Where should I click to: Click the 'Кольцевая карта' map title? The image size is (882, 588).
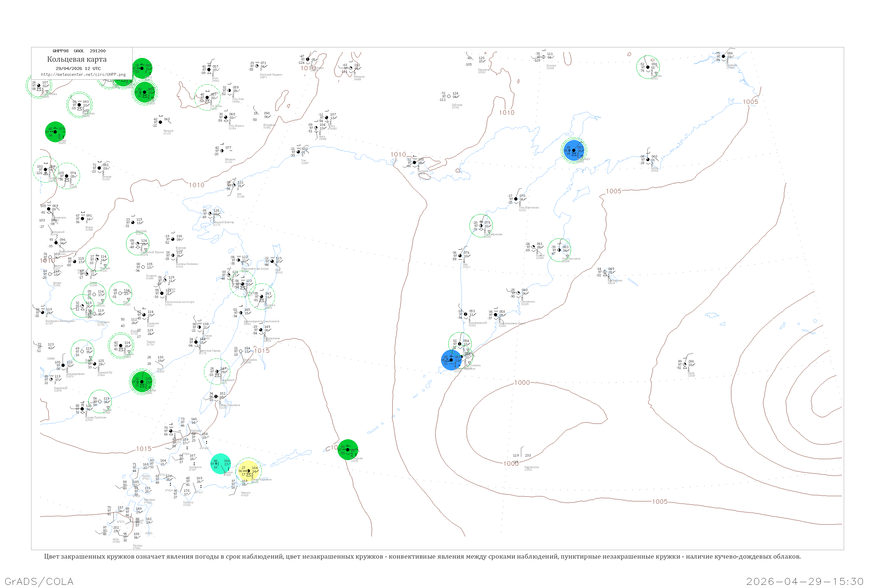77,59
